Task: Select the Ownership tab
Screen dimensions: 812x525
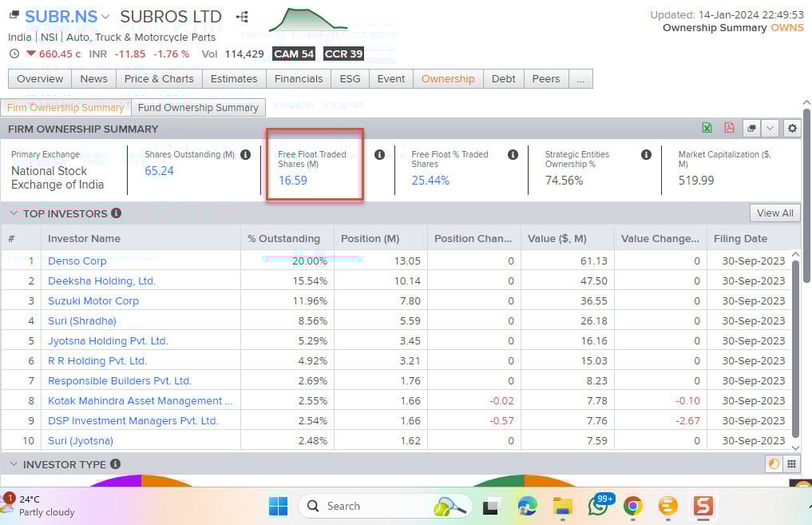Action: pyautogui.click(x=448, y=79)
